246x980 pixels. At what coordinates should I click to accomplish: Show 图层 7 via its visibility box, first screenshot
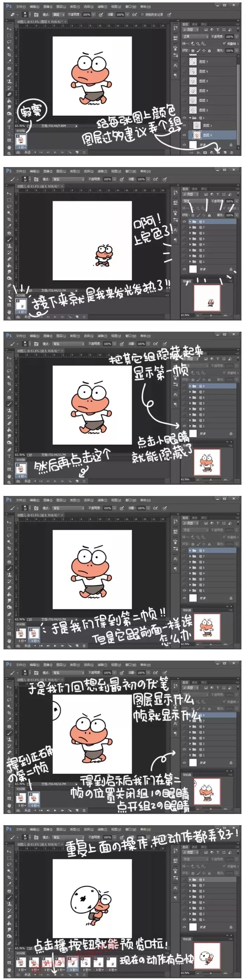tap(184, 61)
